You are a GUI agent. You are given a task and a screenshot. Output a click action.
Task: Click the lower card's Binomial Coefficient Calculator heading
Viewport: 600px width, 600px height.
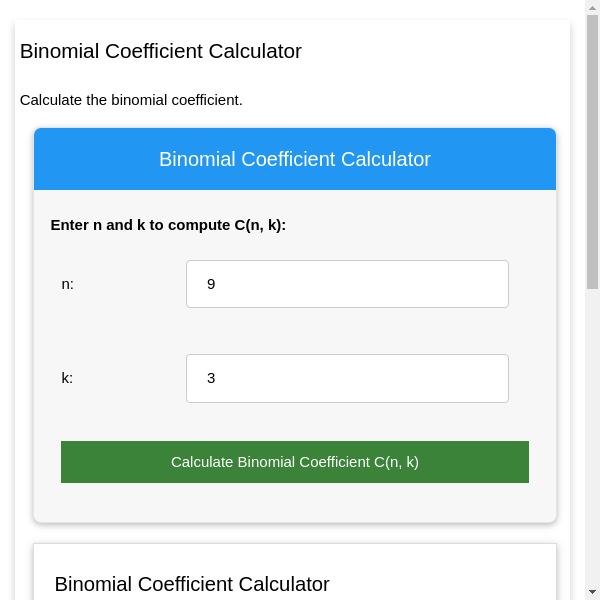[192, 584]
